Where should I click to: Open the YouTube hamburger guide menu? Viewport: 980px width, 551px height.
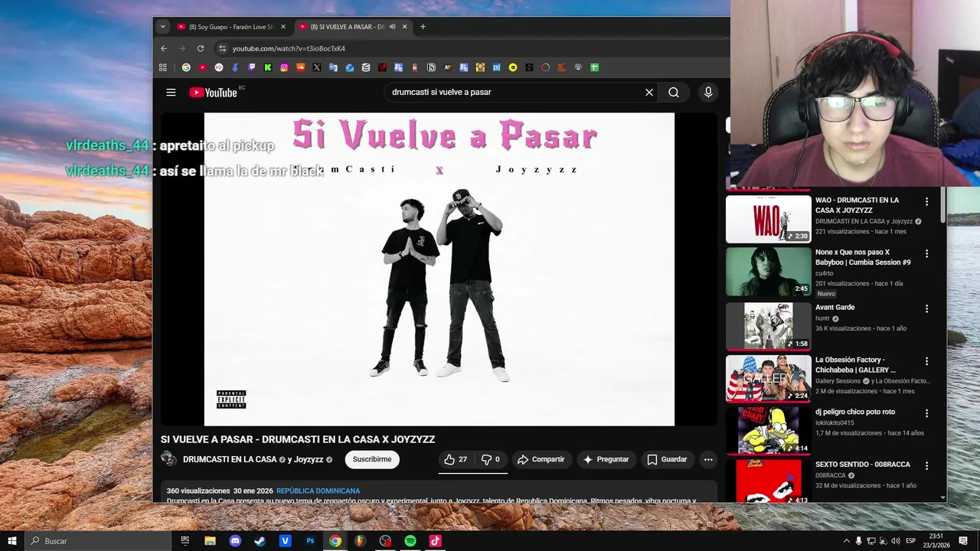tap(171, 93)
